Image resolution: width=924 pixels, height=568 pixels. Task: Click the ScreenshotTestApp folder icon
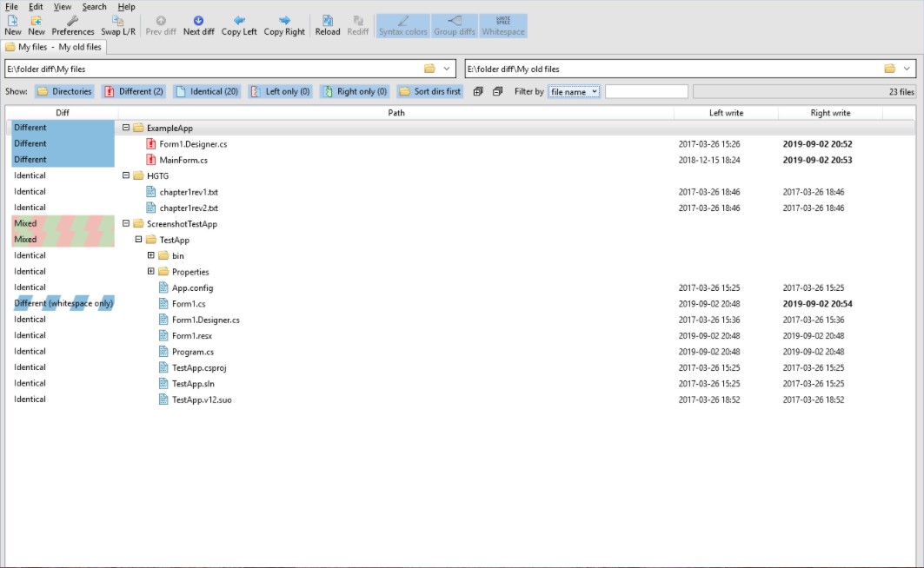coord(138,224)
